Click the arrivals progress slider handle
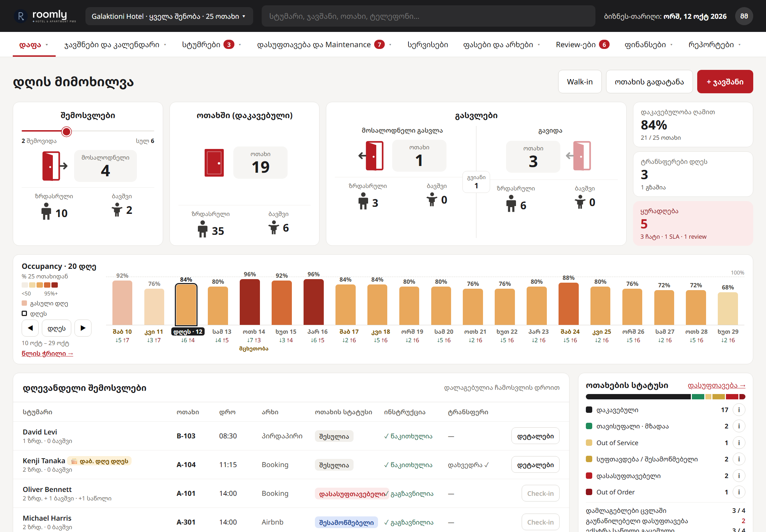The width and height of the screenshot is (766, 532). [x=66, y=132]
